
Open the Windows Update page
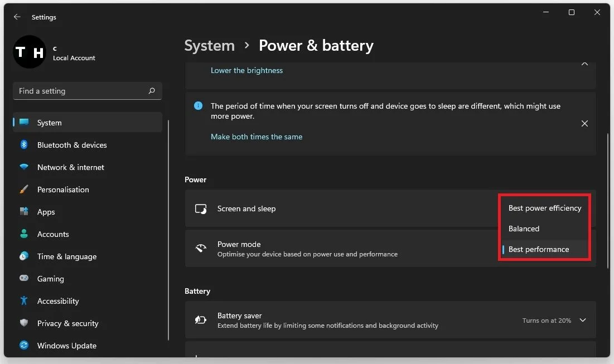pos(88,346)
